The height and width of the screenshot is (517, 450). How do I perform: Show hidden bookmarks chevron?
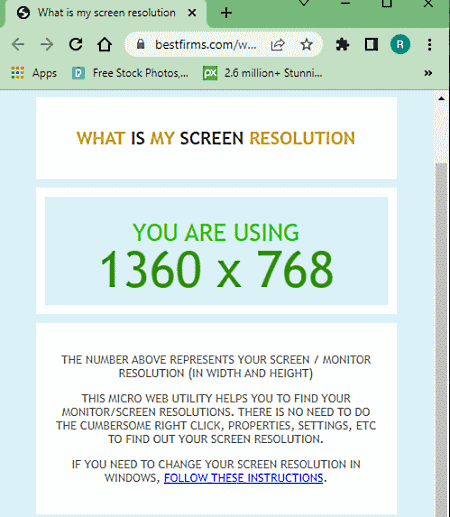428,73
